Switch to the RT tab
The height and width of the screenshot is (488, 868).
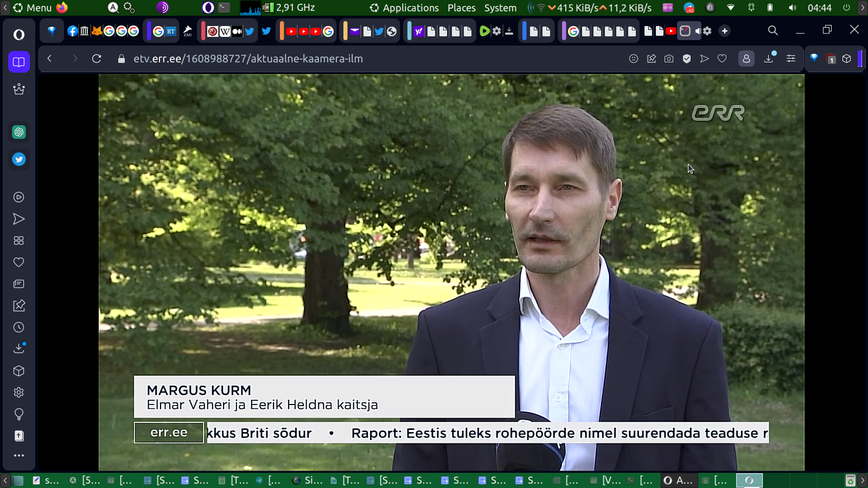click(171, 31)
